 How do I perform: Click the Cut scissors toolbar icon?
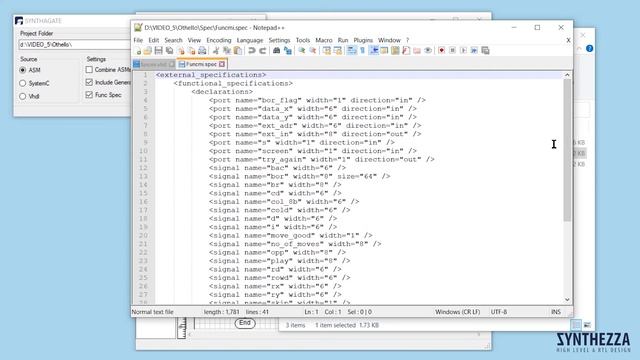point(216,51)
